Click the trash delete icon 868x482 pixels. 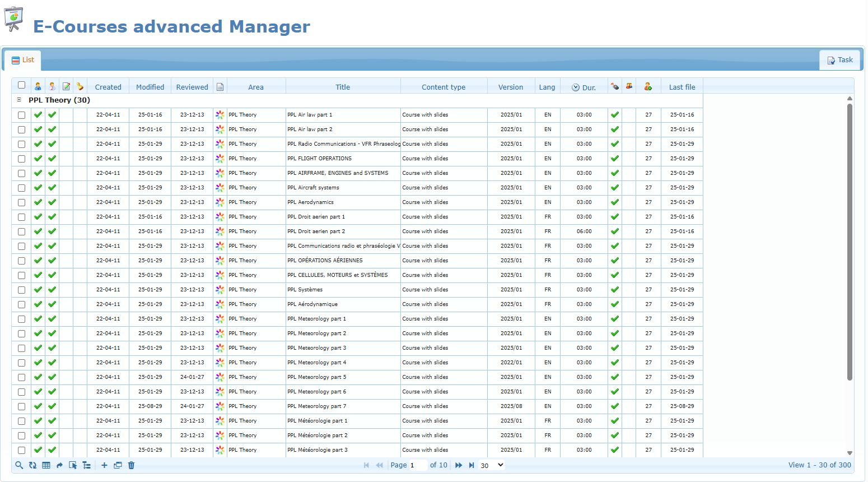pyautogui.click(x=131, y=465)
